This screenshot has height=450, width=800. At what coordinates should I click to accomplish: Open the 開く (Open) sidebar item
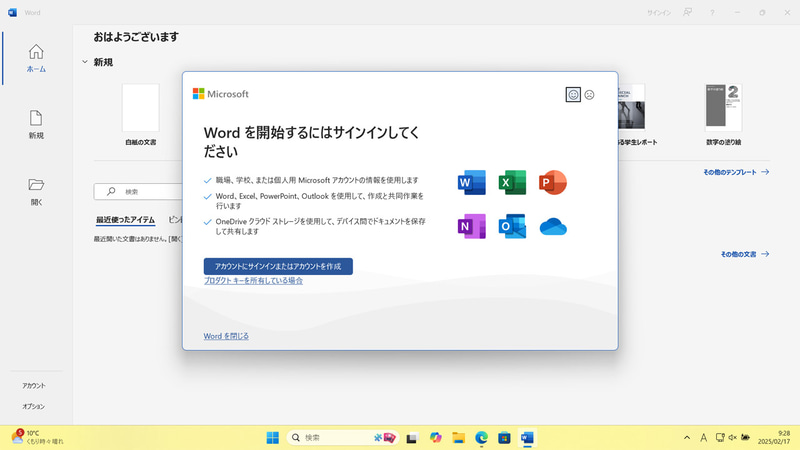tap(36, 191)
